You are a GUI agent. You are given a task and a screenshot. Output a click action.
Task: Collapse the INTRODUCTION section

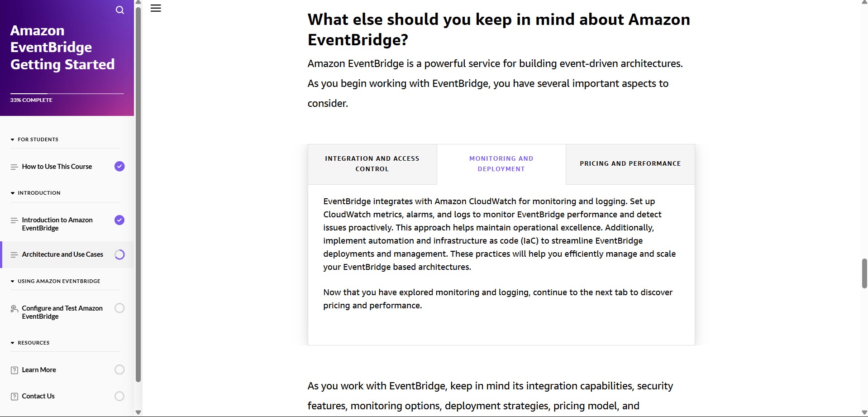(x=12, y=193)
